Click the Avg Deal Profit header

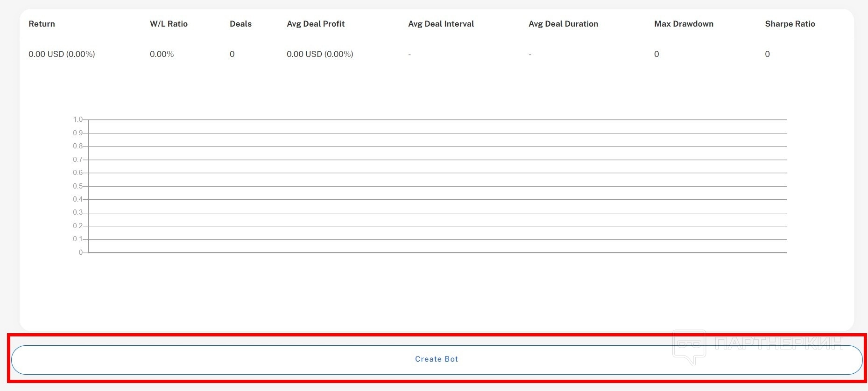316,24
